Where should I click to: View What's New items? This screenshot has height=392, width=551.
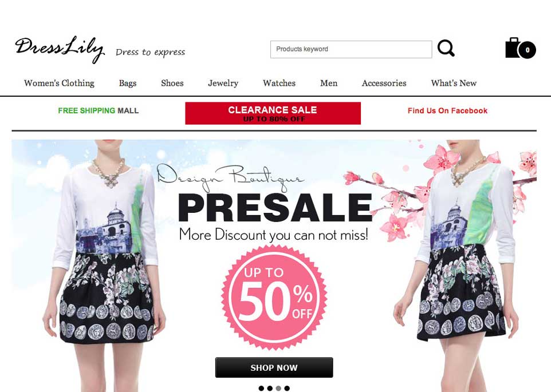454,83
